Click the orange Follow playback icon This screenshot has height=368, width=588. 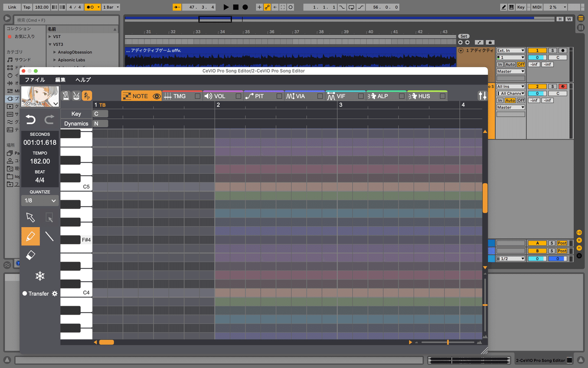tap(177, 7)
